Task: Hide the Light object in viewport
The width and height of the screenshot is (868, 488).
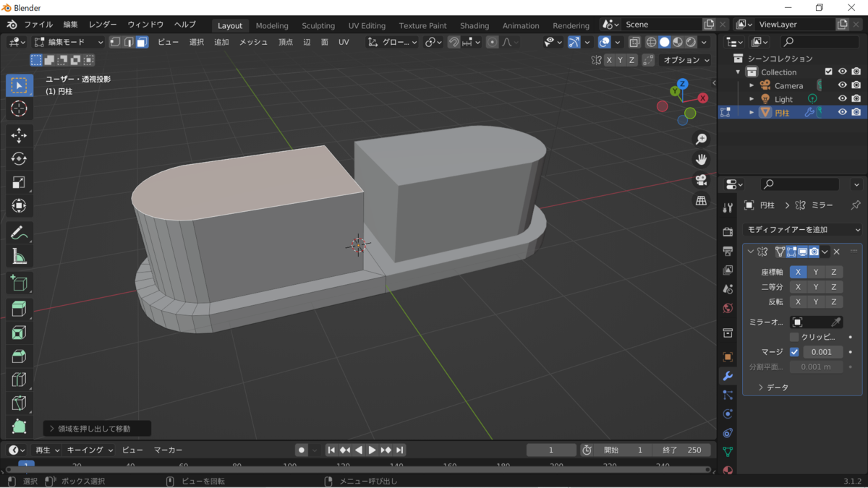Action: point(843,99)
